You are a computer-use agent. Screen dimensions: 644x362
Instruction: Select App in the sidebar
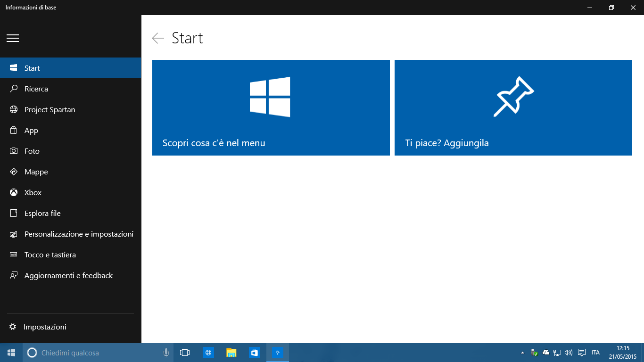click(71, 130)
